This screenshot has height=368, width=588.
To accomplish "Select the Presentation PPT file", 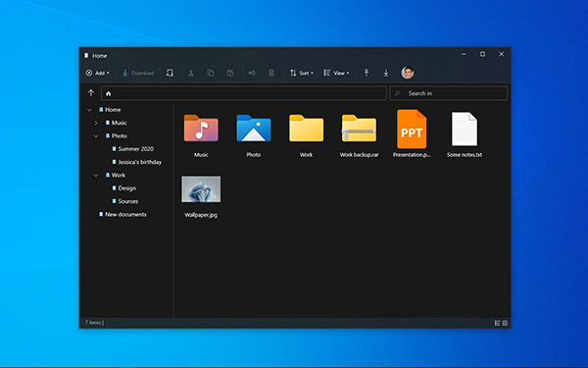I will [x=412, y=133].
